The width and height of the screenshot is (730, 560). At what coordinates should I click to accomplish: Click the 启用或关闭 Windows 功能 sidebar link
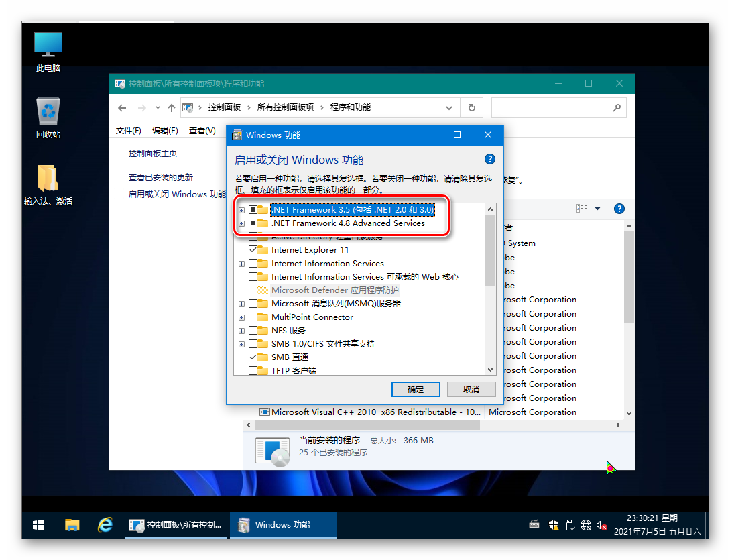(x=178, y=194)
